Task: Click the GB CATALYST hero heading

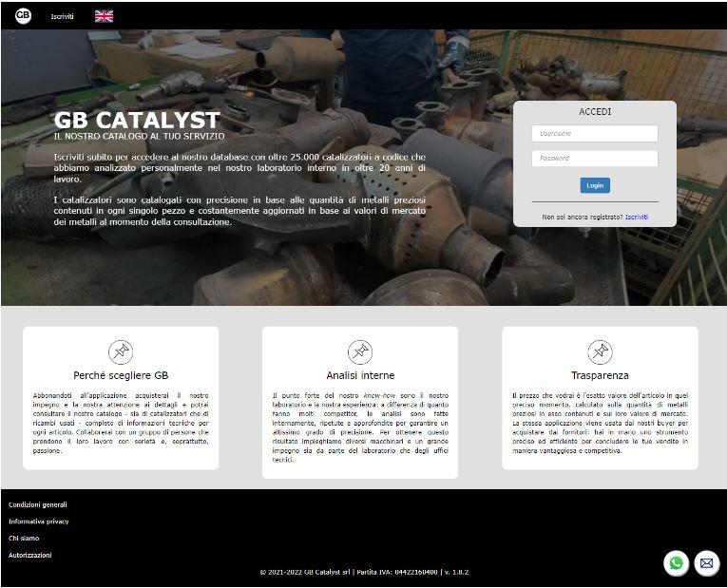Action: point(136,120)
